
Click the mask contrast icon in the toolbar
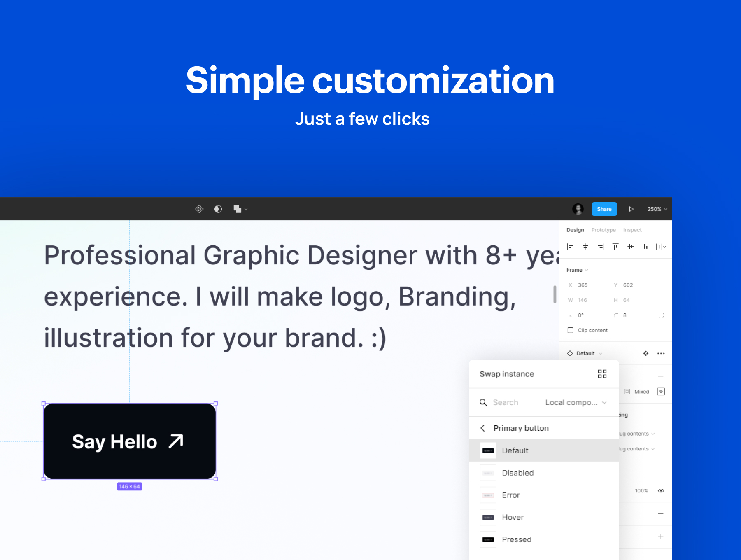click(218, 209)
